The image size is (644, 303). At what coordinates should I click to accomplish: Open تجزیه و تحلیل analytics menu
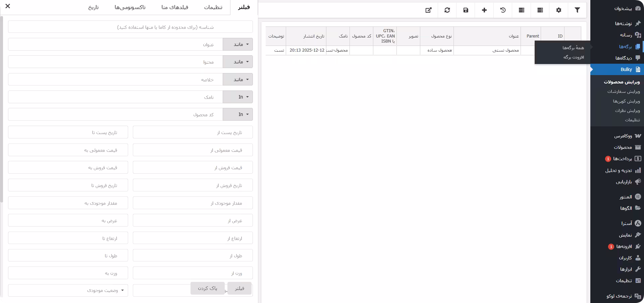coord(617,170)
